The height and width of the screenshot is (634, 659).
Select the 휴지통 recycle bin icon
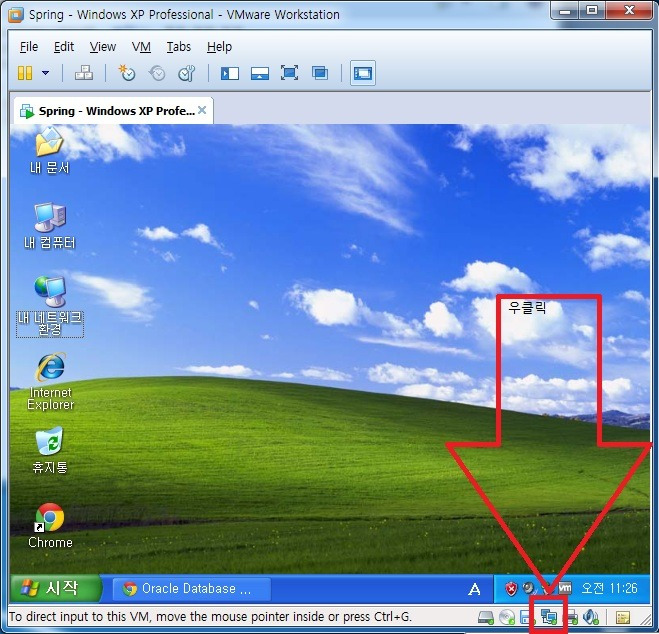click(x=50, y=450)
